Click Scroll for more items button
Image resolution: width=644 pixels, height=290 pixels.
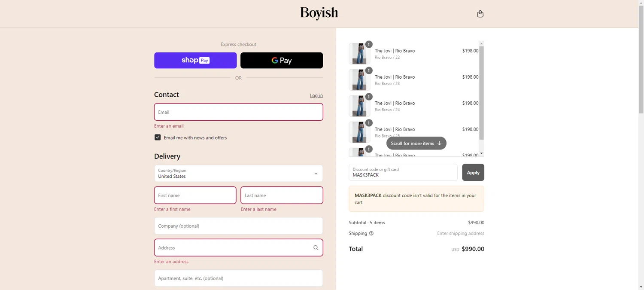(x=416, y=143)
